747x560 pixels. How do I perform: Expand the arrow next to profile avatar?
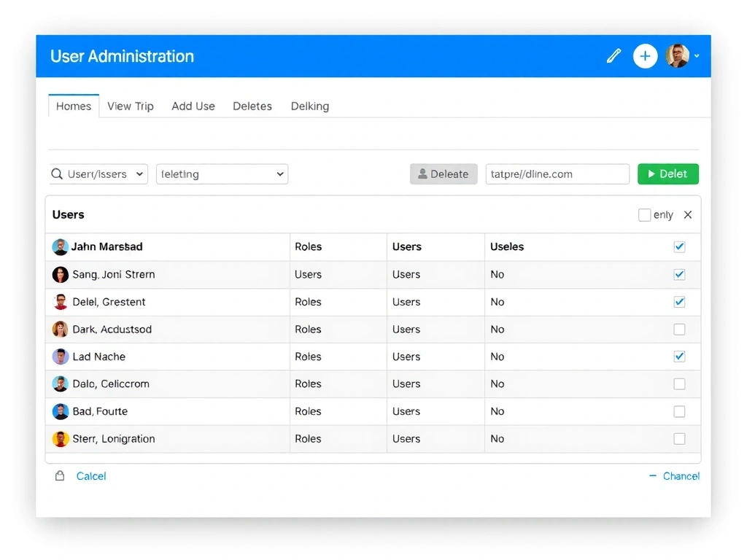697,56
